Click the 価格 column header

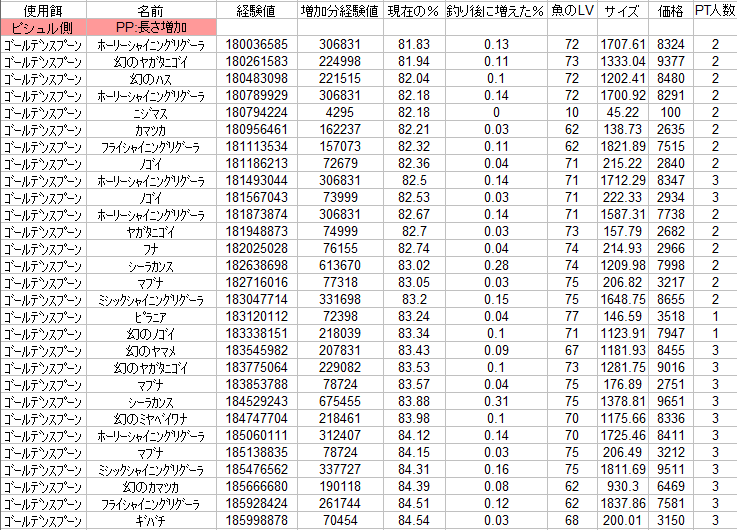(670, 10)
